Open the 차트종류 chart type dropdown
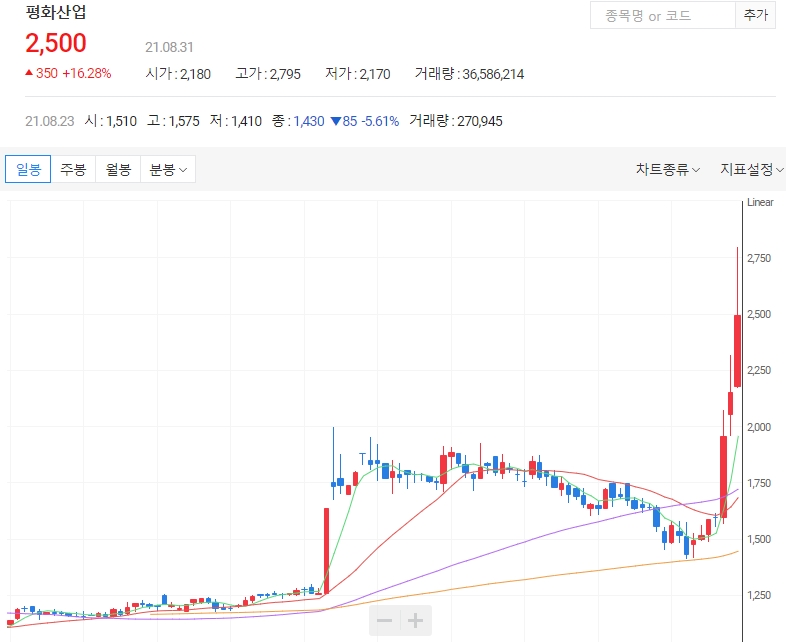786x642 pixels. tap(668, 169)
